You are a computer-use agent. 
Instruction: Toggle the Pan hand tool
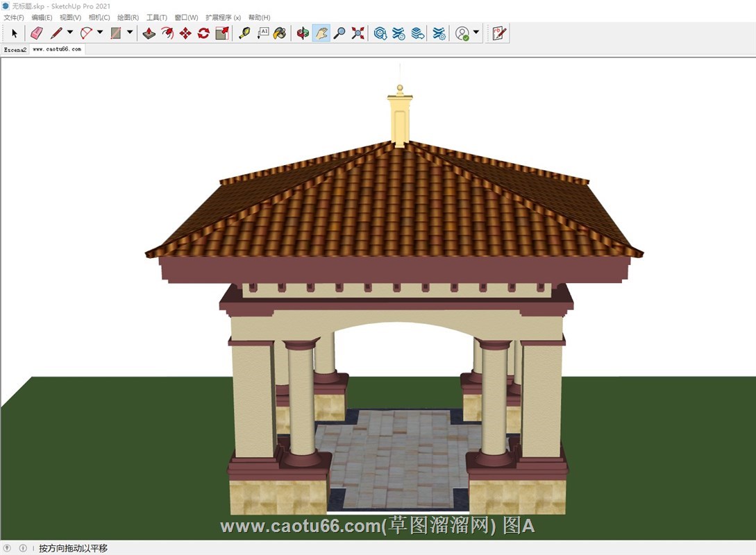coord(321,33)
